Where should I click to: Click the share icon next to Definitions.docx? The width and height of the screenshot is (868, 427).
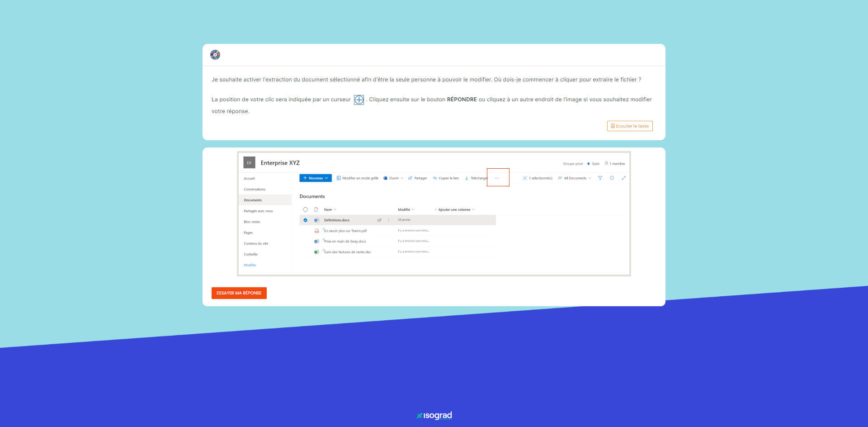click(379, 220)
